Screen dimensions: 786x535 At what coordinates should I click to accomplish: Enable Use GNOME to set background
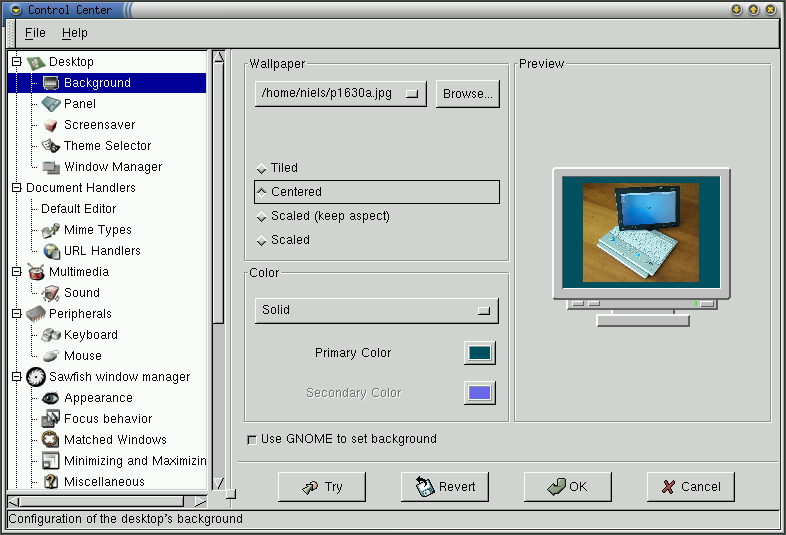pyautogui.click(x=251, y=439)
